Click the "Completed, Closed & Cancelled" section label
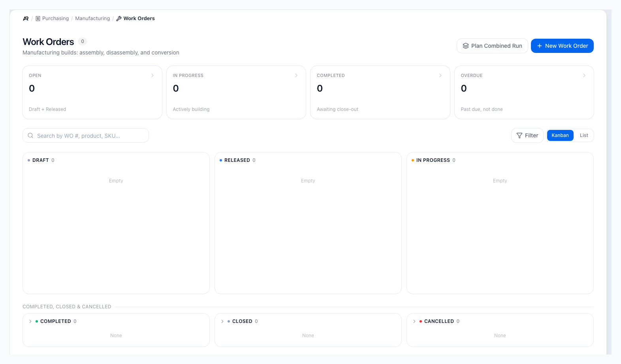Screen dimensions: 621x364 67,307
